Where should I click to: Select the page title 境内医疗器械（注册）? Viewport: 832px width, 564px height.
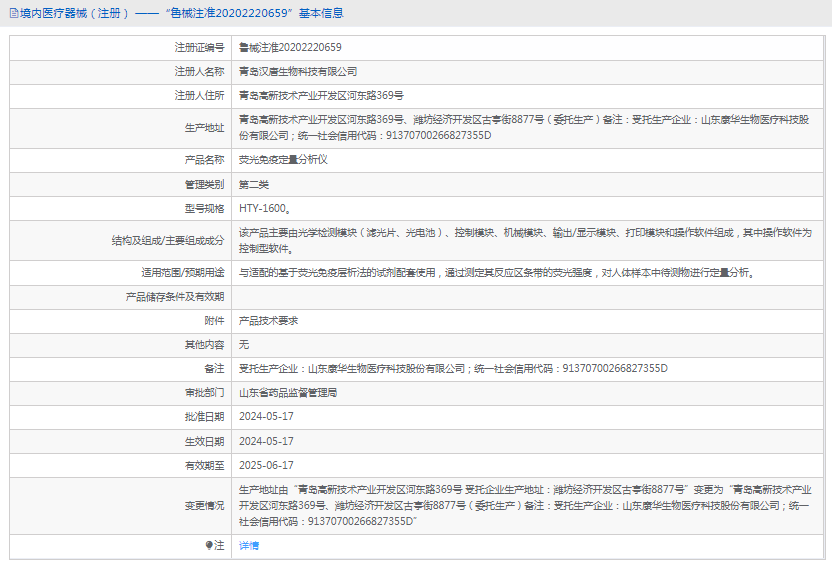74,13
